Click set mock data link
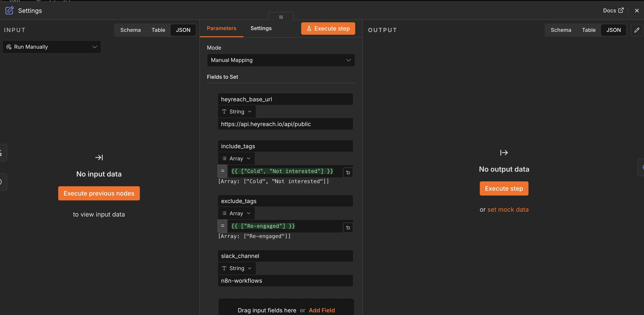The image size is (644, 315). click(508, 209)
